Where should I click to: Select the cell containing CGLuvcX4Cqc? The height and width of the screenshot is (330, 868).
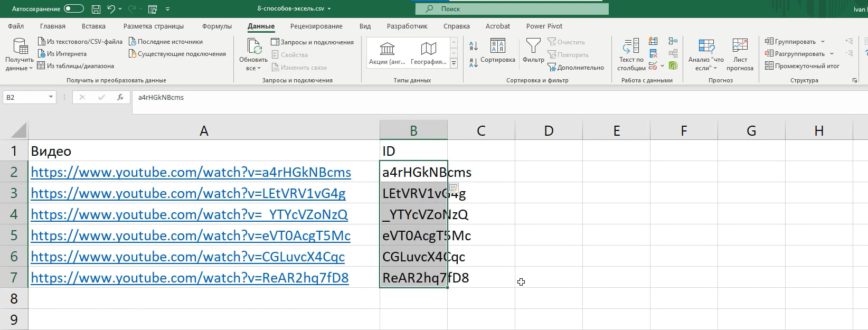[x=413, y=256]
